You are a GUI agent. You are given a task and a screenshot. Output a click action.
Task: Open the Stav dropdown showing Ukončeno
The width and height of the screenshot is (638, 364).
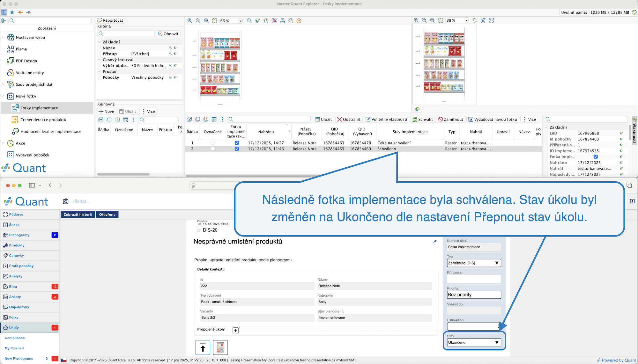474,342
